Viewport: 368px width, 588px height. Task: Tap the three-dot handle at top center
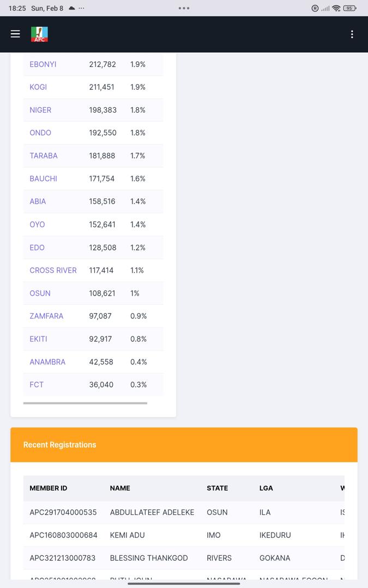[x=184, y=8]
